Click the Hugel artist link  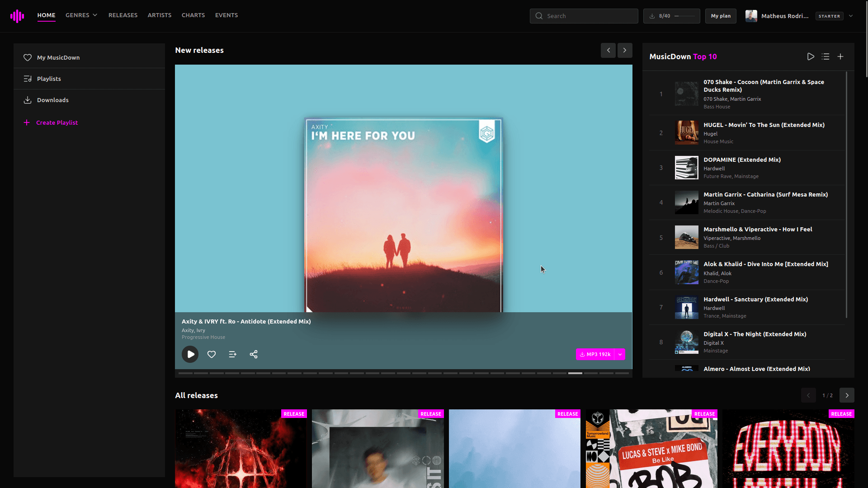pos(710,134)
